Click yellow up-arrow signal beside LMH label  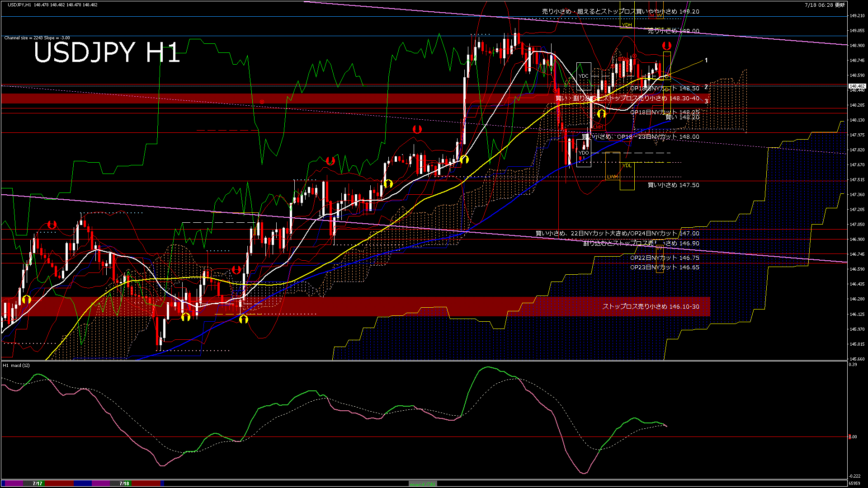601,114
